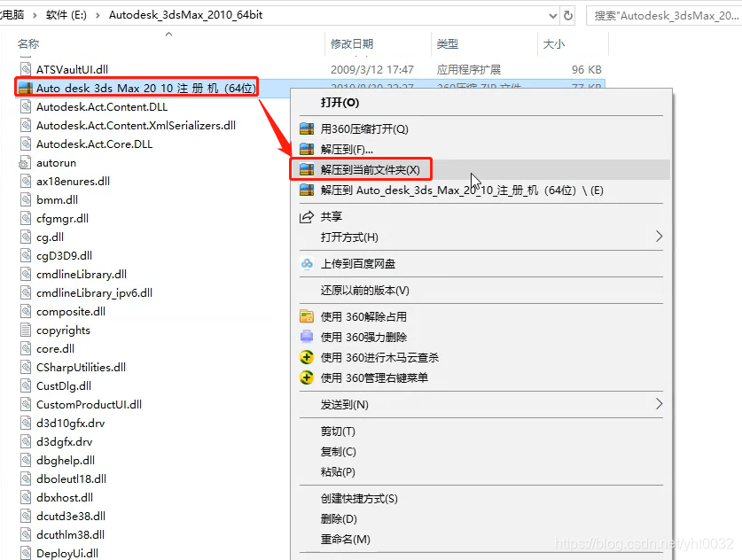
Task: Go to 软件 (E:) in the breadcrumb path
Action: pyautogui.click(x=66, y=15)
